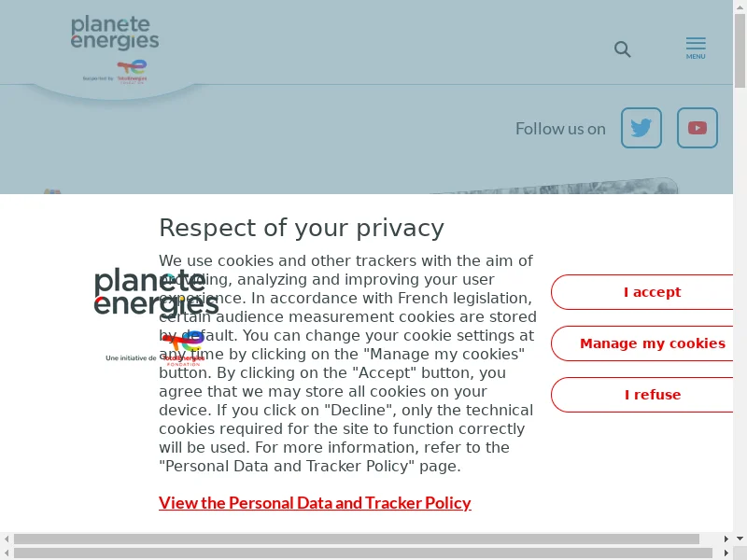Click the lower horizontal scrollbar thumb
747x560 pixels.
point(363,553)
